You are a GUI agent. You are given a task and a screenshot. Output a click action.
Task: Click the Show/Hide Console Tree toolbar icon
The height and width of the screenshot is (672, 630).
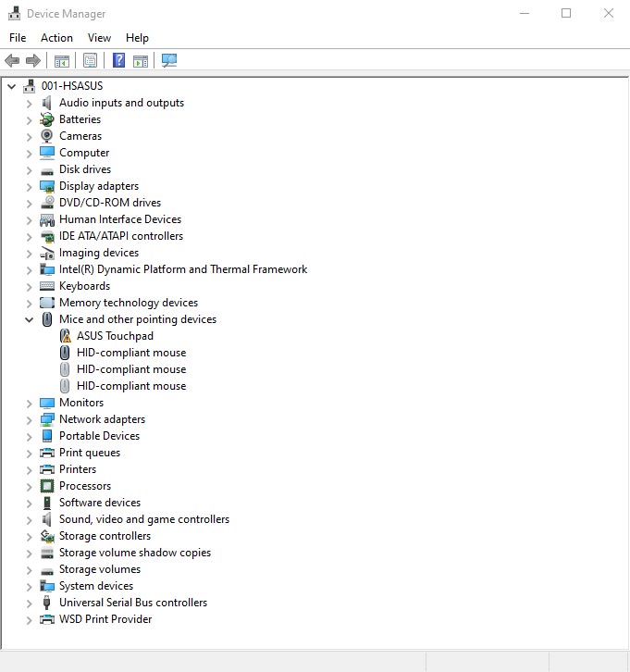click(x=61, y=61)
